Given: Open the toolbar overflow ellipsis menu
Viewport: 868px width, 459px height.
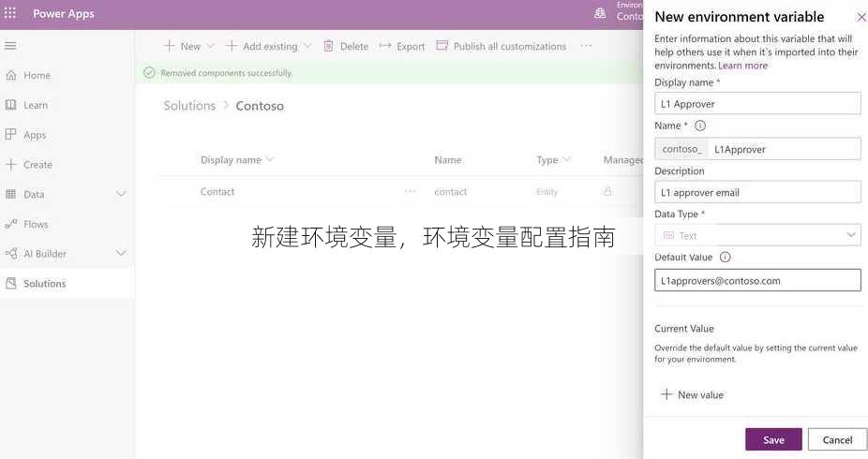Looking at the screenshot, I should (586, 46).
